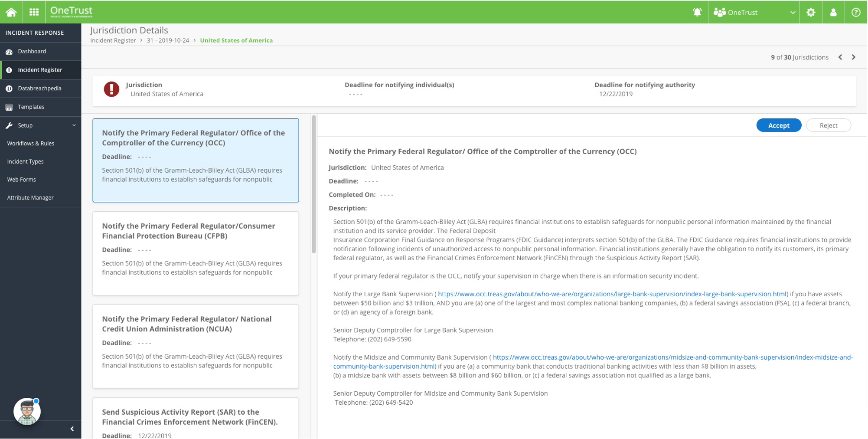Click the OneTrust logo
868x439 pixels.
71,12
